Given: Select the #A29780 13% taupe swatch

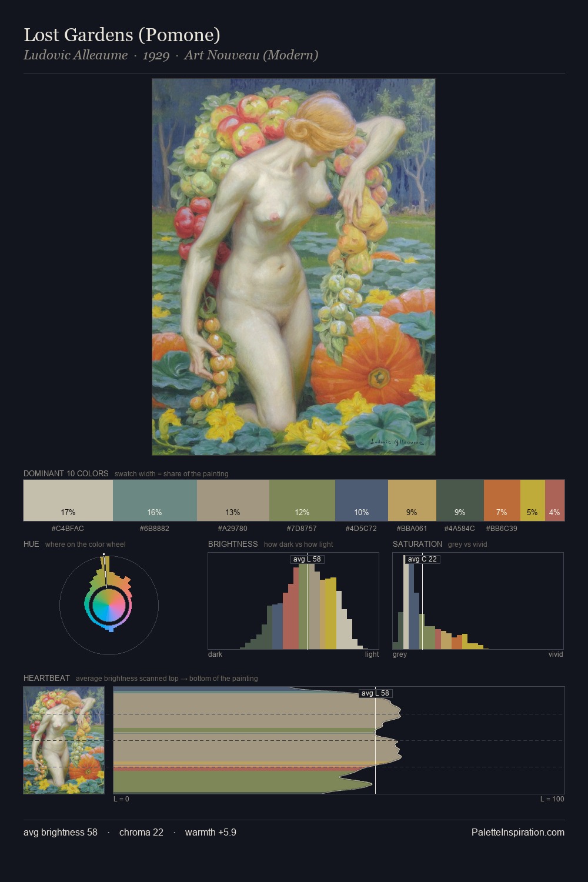Looking at the screenshot, I should pos(233,500).
